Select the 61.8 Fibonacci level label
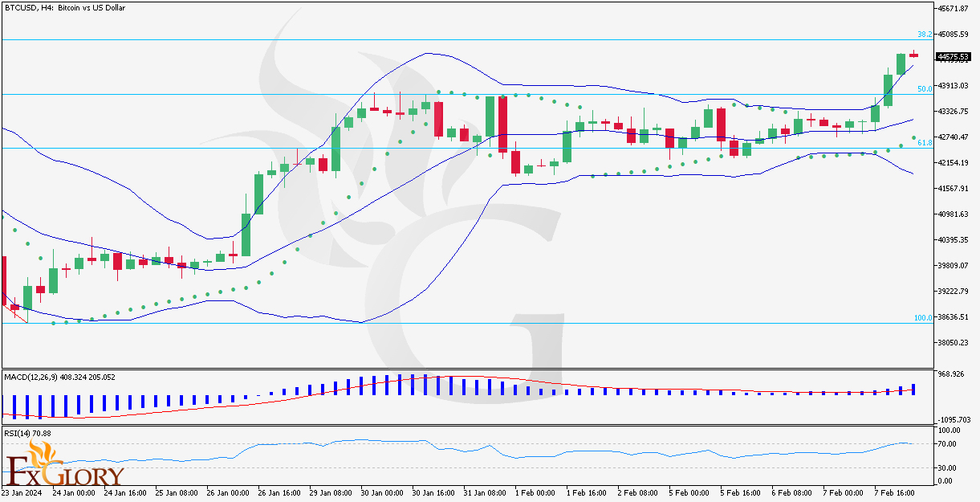The width and height of the screenshot is (980, 502). tap(924, 143)
